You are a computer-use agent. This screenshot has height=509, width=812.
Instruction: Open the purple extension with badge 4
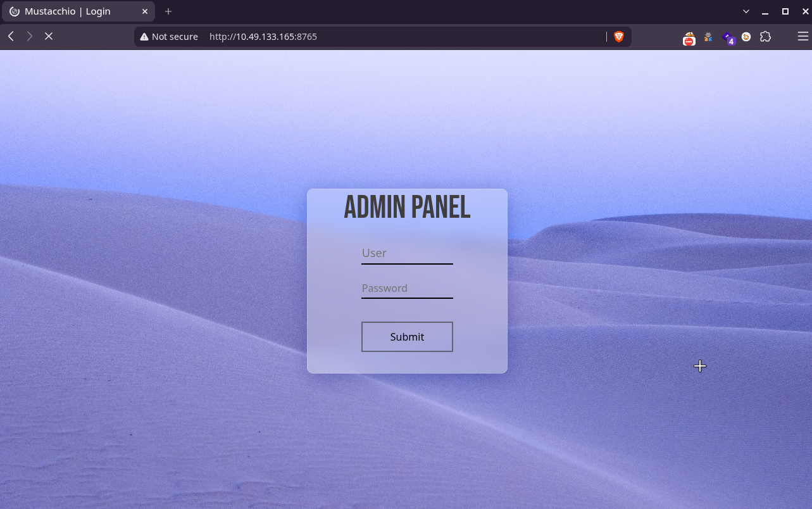(x=729, y=38)
